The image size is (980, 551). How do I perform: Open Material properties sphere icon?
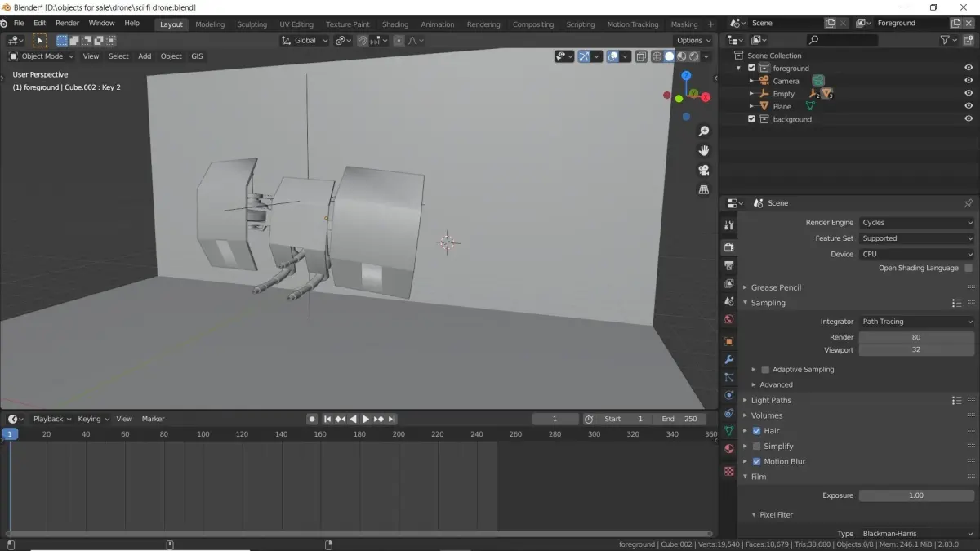click(x=729, y=448)
